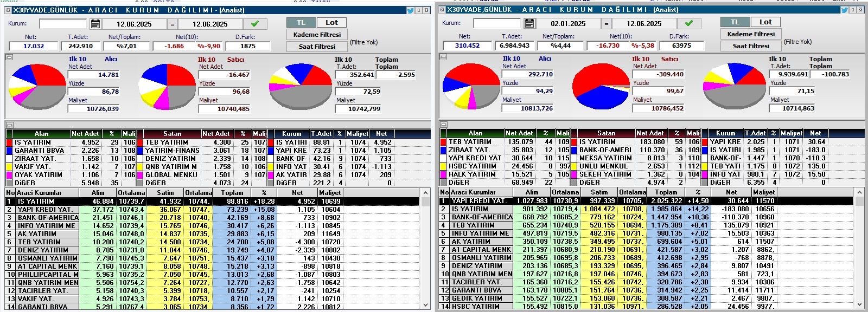Click the Kurum input field in Net 310.452 window
The width and height of the screenshot is (868, 312).
tap(497, 23)
